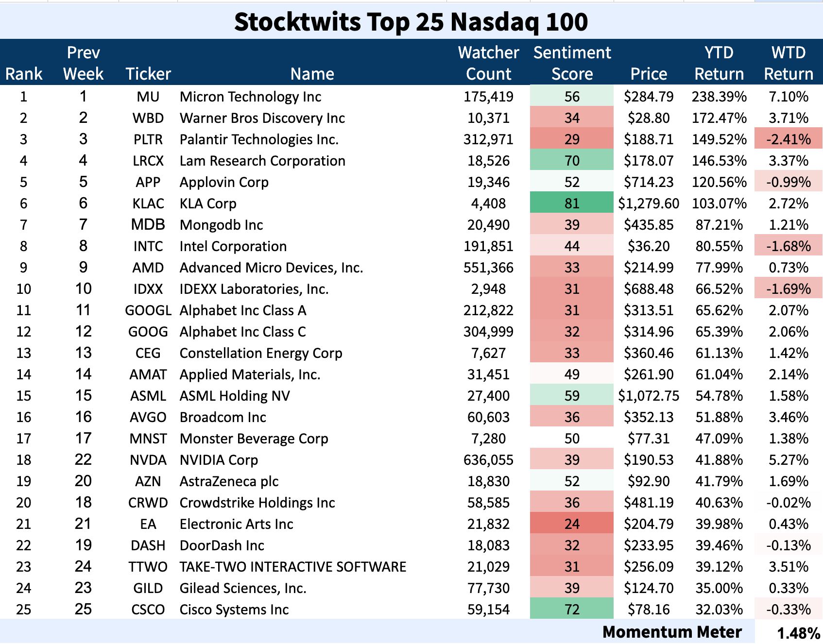Click "Broadcom Inc" name cell

(x=223, y=417)
